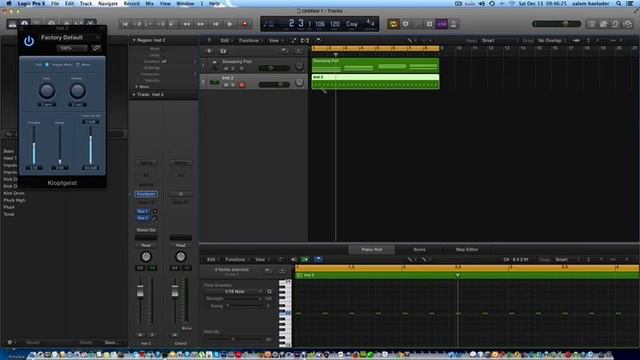
Task: Click the Klopfgeist Detune knob
Action: (x=77, y=91)
